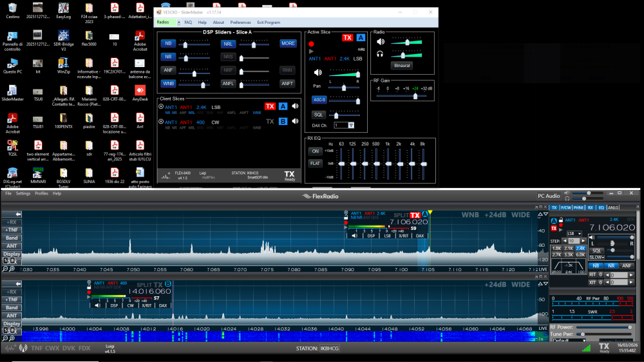Increase RIT offset with its right arrow

pyautogui.click(x=631, y=275)
